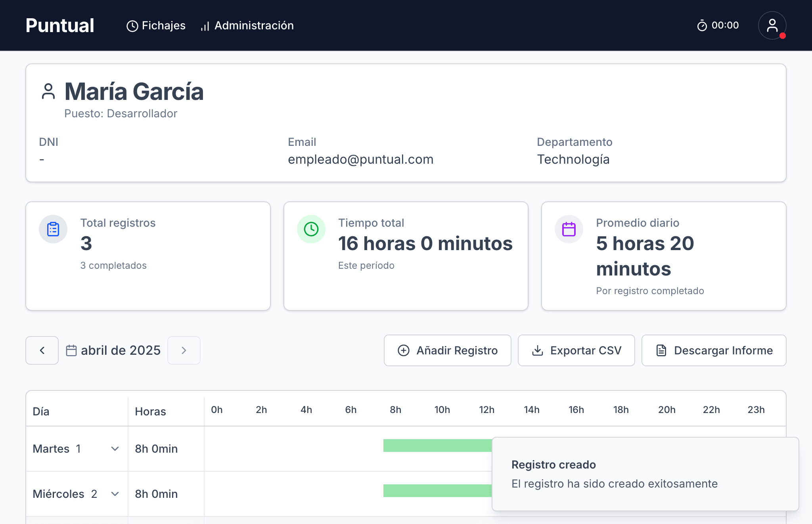This screenshot has height=524, width=812.
Task: Open Fichajes using the clock icon
Action: click(x=132, y=25)
